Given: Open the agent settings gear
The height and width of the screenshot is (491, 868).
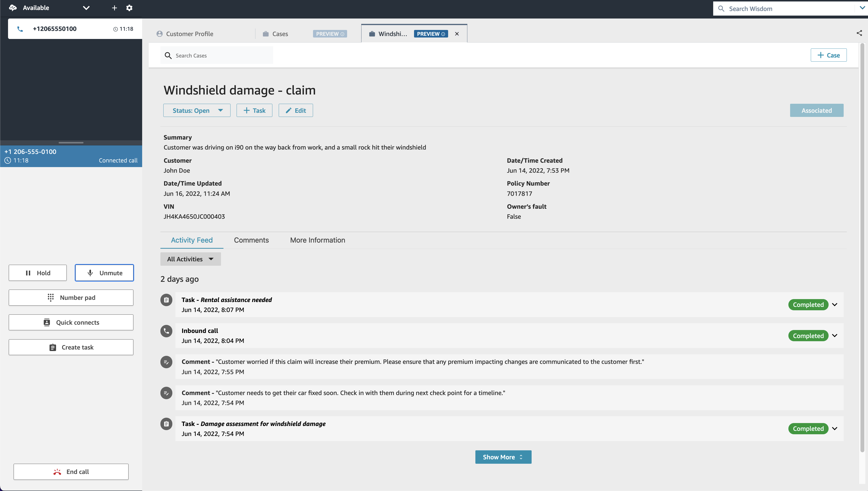Looking at the screenshot, I should tap(129, 8).
